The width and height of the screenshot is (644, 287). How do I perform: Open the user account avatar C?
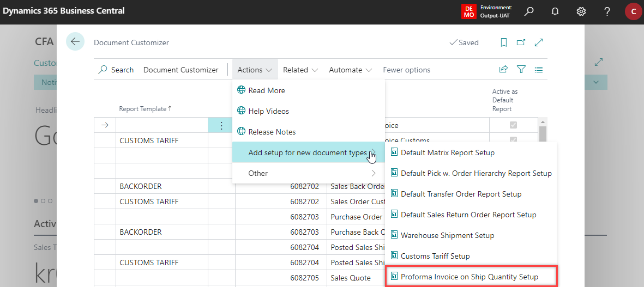pos(633,11)
